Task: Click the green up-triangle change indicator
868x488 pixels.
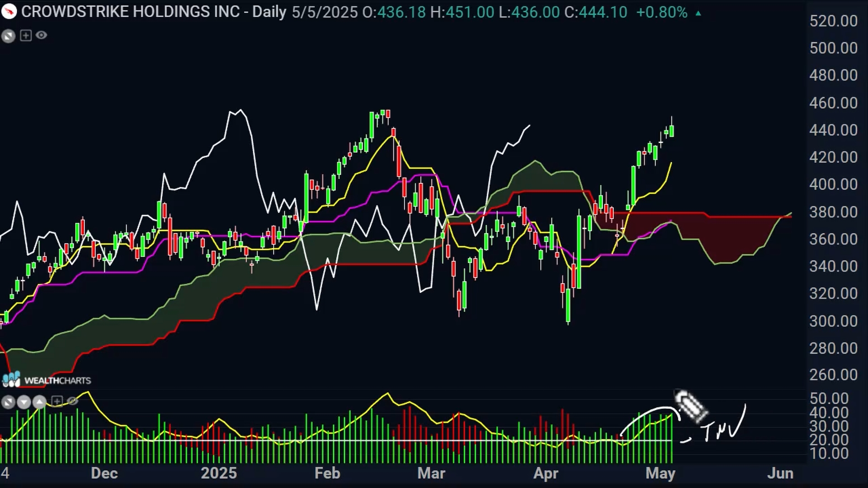Action: pyautogui.click(x=698, y=13)
